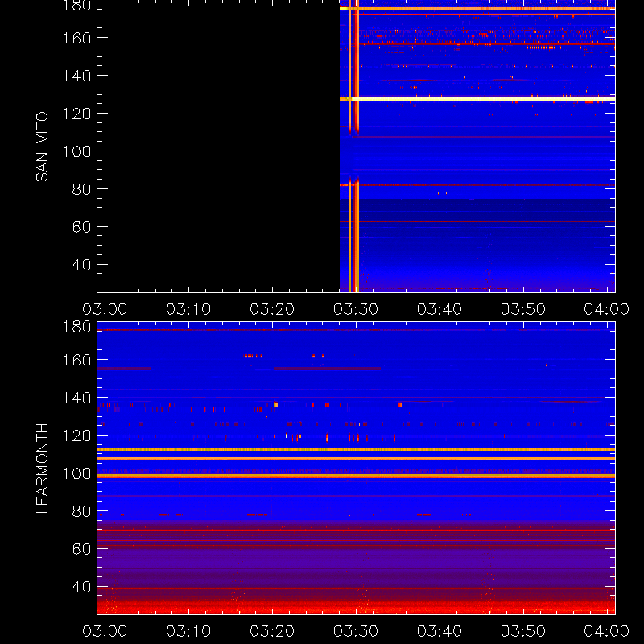644x644 pixels.
Task: Select the 40 tick label on SAN VITO plot
Action: 81,265
